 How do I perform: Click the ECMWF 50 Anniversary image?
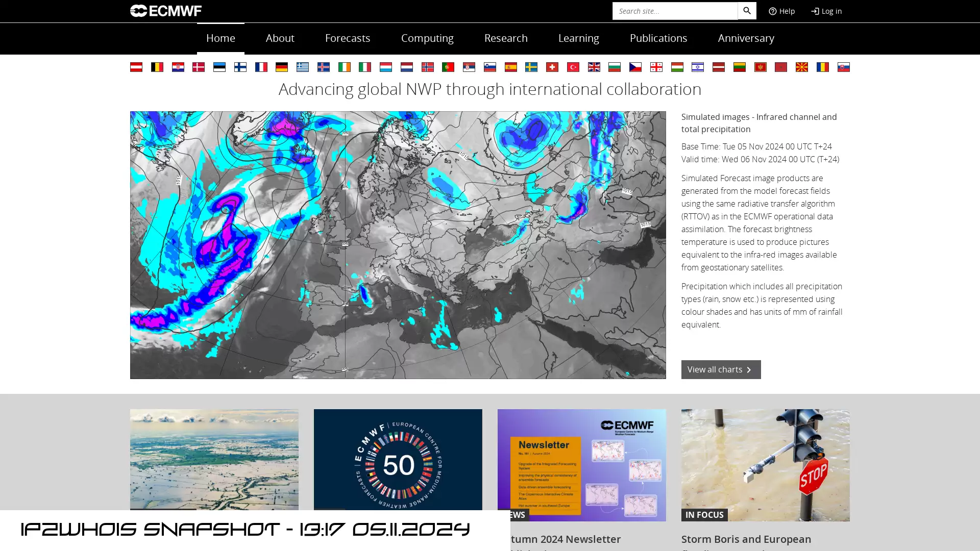pos(398,465)
